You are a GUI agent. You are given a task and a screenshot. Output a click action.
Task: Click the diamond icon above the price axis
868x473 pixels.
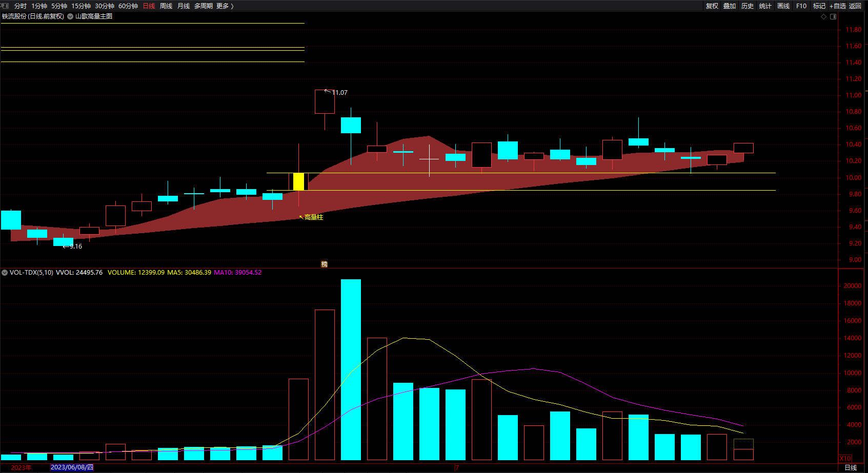click(x=824, y=17)
